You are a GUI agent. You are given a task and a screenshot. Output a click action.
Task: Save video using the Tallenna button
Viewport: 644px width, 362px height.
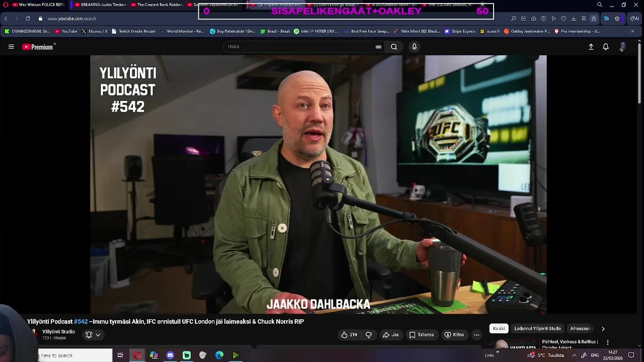(x=422, y=335)
